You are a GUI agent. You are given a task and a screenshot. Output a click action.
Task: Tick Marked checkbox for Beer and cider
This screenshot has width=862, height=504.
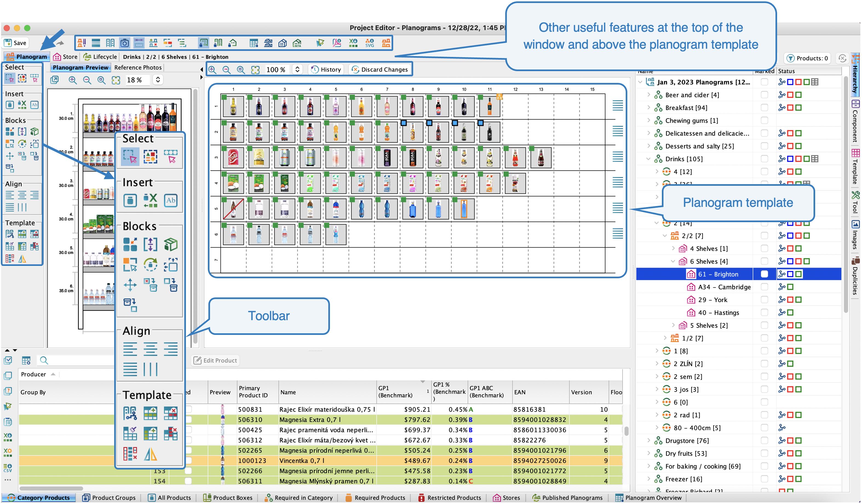click(764, 95)
